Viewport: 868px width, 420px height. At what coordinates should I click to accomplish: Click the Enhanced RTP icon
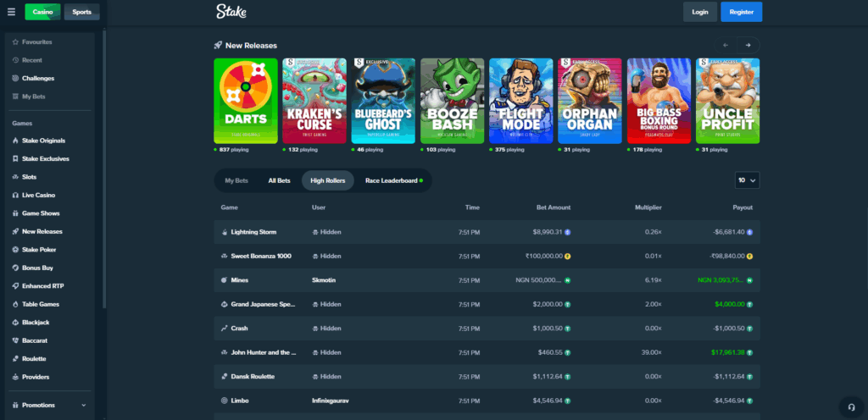pos(15,286)
